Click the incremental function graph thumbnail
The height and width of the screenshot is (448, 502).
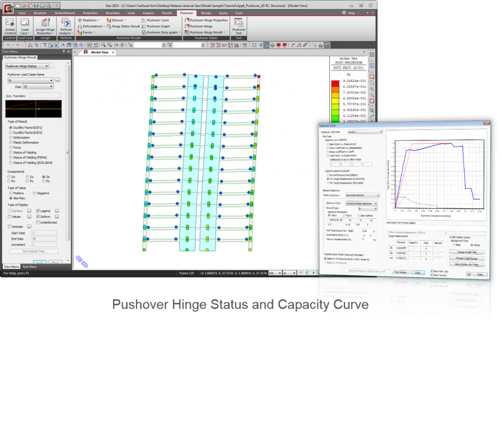coord(34,109)
